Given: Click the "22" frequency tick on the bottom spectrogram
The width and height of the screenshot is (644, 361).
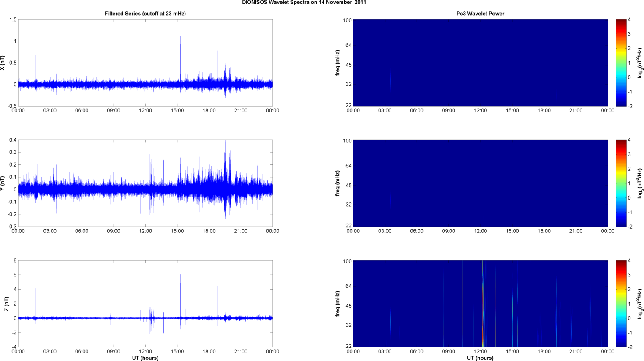Looking at the screenshot, I should [x=349, y=346].
